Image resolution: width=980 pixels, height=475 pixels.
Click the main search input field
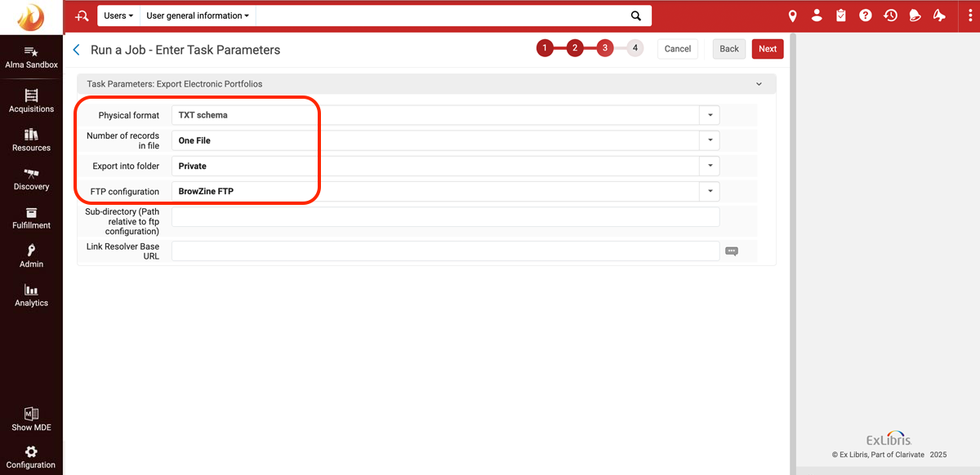click(441, 16)
